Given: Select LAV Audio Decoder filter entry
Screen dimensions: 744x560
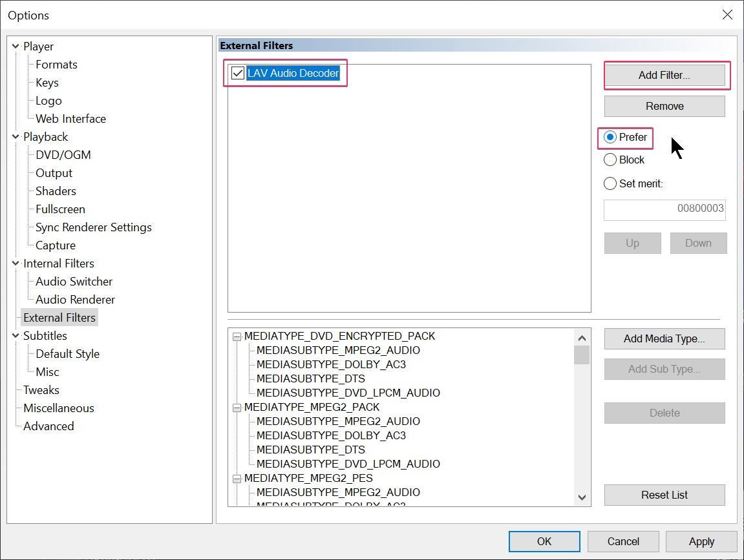Looking at the screenshot, I should [293, 73].
